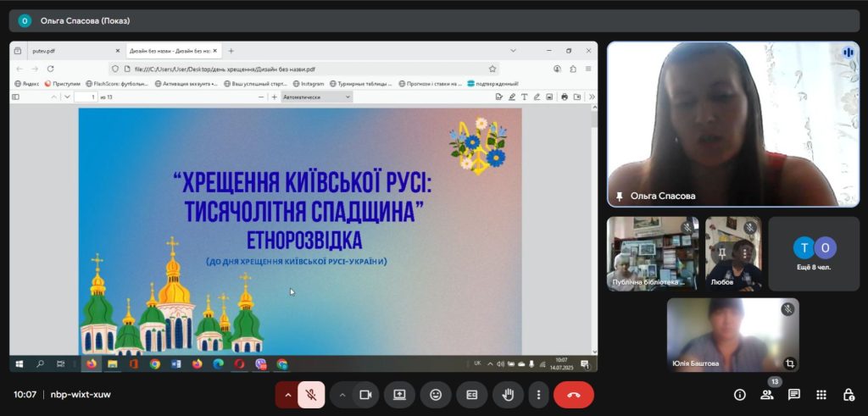868x416 pixels.
Task: Open the activities grid icon
Action: pyautogui.click(x=821, y=395)
